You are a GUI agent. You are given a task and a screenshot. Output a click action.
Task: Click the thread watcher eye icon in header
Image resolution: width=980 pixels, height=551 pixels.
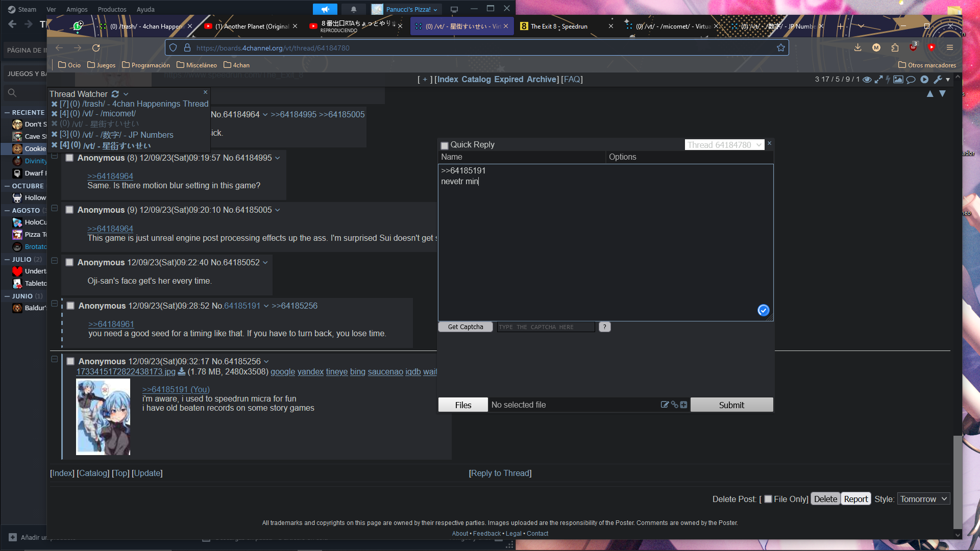click(x=867, y=80)
